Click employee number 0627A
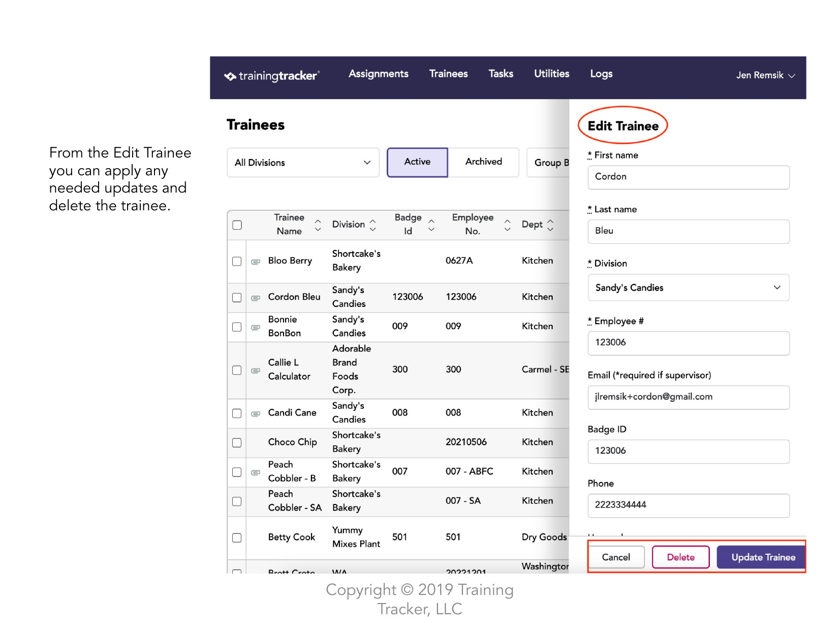The image size is (840, 630). pos(459,261)
